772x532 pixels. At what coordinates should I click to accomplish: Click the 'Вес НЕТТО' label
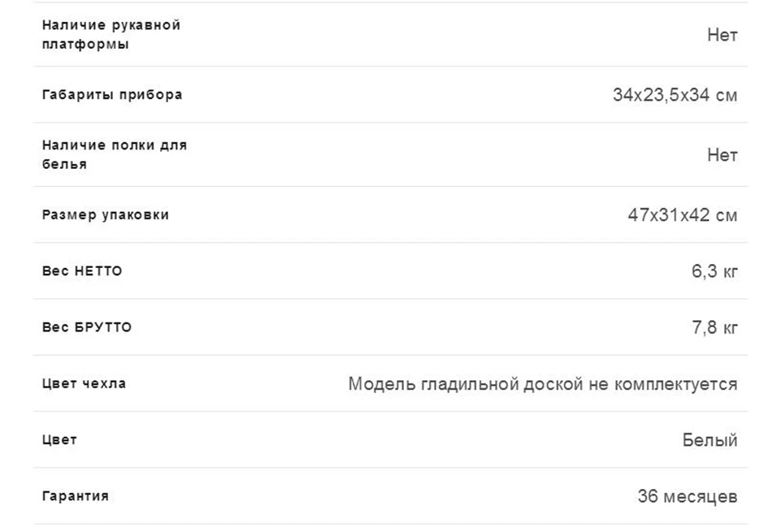click(x=82, y=270)
